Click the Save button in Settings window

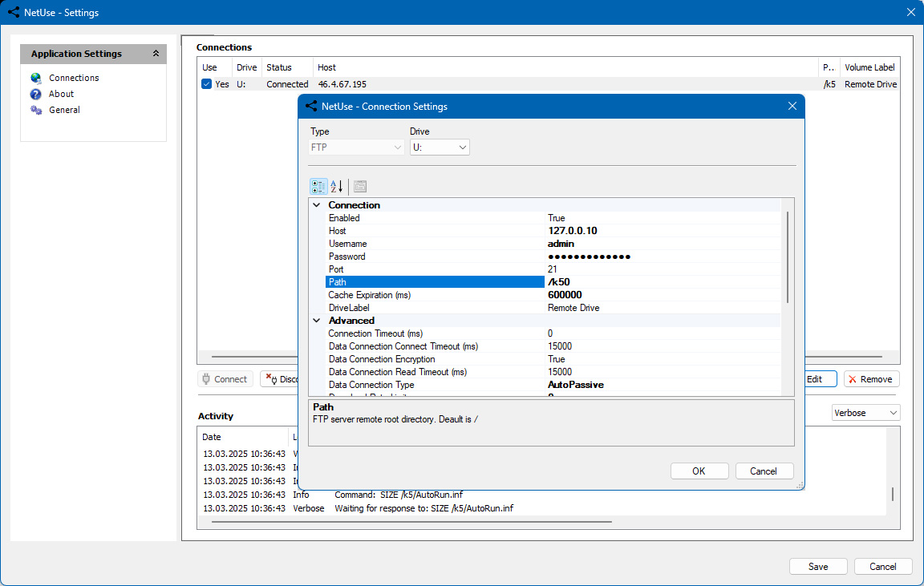coord(818,567)
